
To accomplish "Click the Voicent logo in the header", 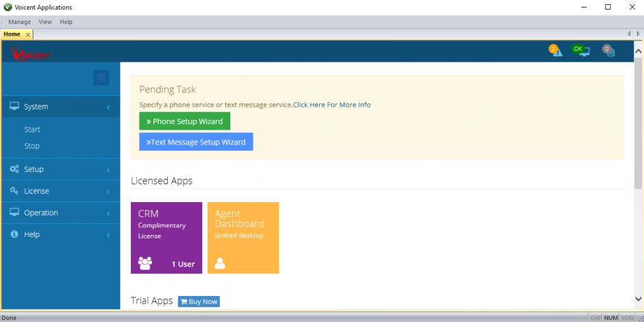I will (x=32, y=53).
